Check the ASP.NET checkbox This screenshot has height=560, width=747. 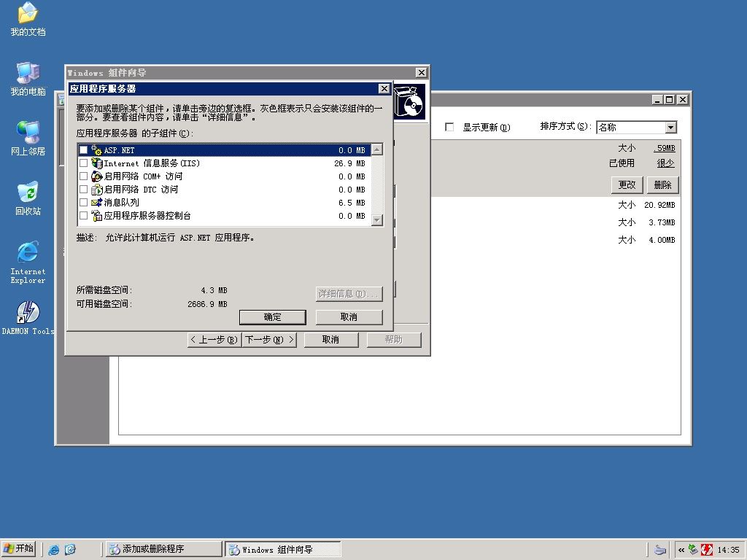[x=83, y=150]
